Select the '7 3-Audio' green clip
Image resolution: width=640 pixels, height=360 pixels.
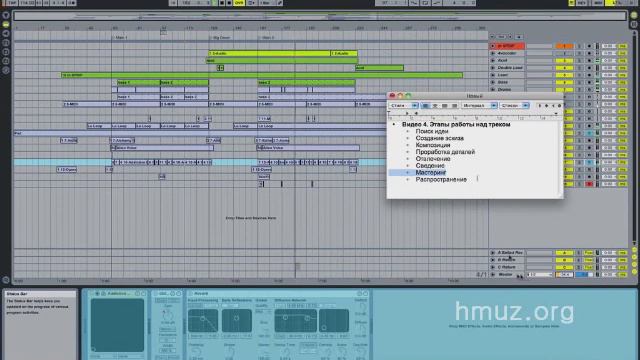point(269,53)
